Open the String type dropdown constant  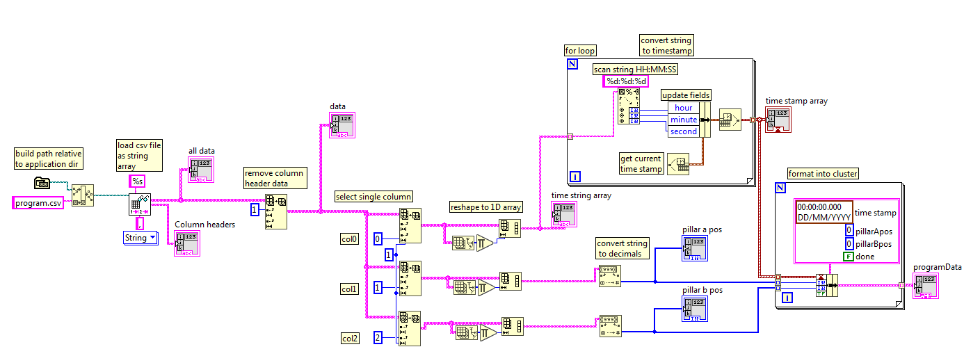click(140, 238)
